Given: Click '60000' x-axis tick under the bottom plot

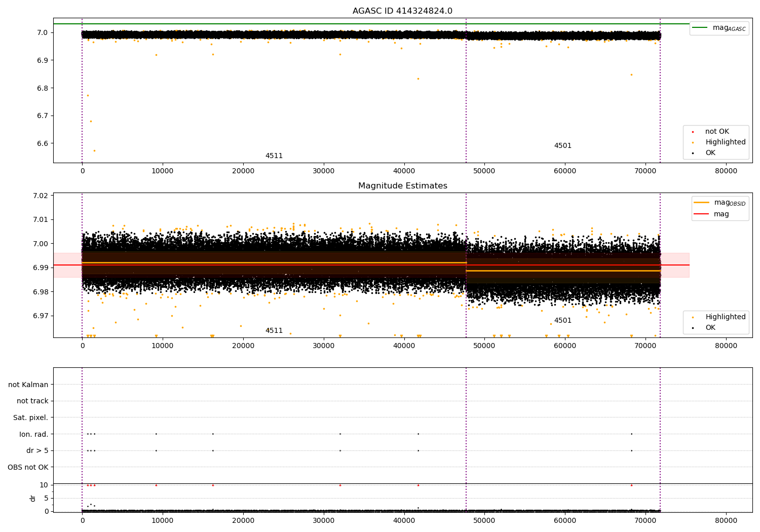Looking at the screenshot, I should point(565,521).
